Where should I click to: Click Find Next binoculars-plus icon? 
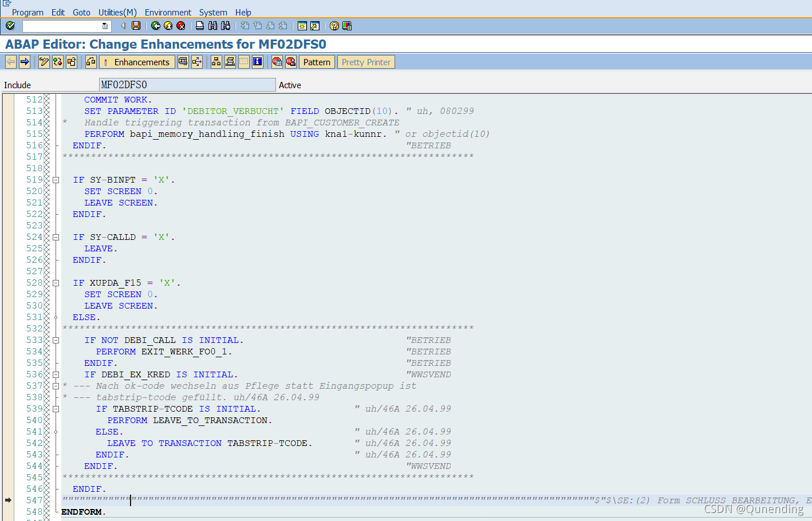click(226, 26)
